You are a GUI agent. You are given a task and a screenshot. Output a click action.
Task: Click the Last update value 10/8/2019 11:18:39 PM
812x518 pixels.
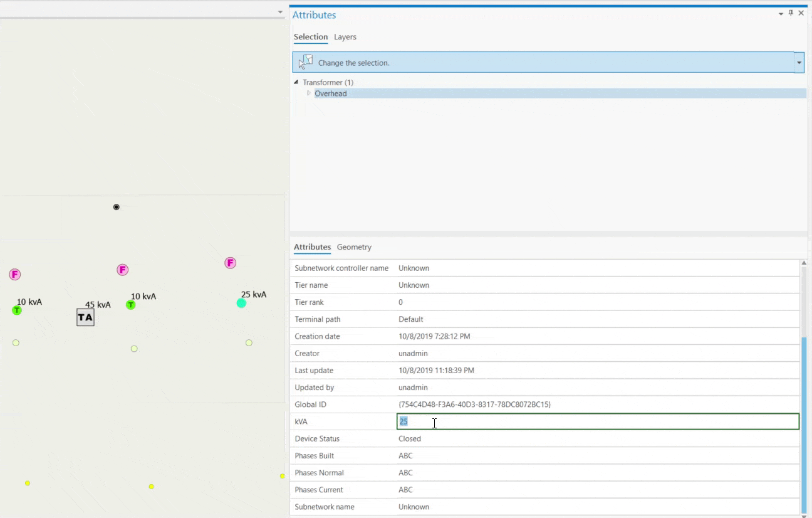(x=436, y=370)
